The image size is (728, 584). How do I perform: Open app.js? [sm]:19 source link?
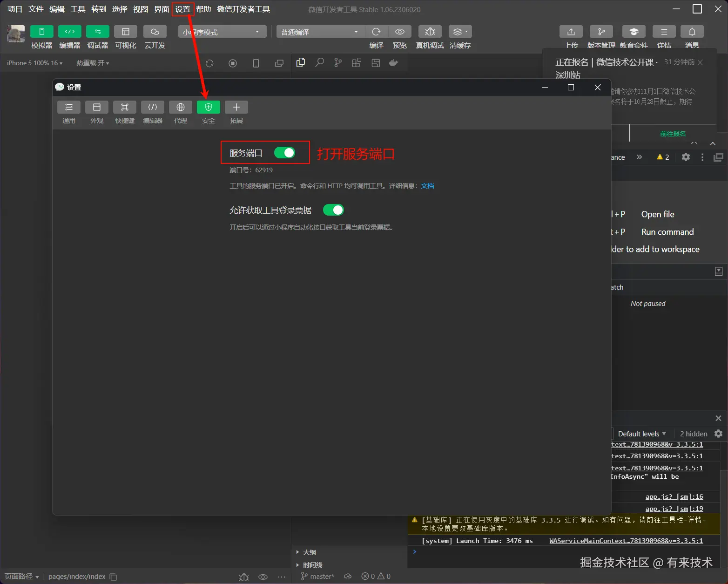tap(674, 509)
